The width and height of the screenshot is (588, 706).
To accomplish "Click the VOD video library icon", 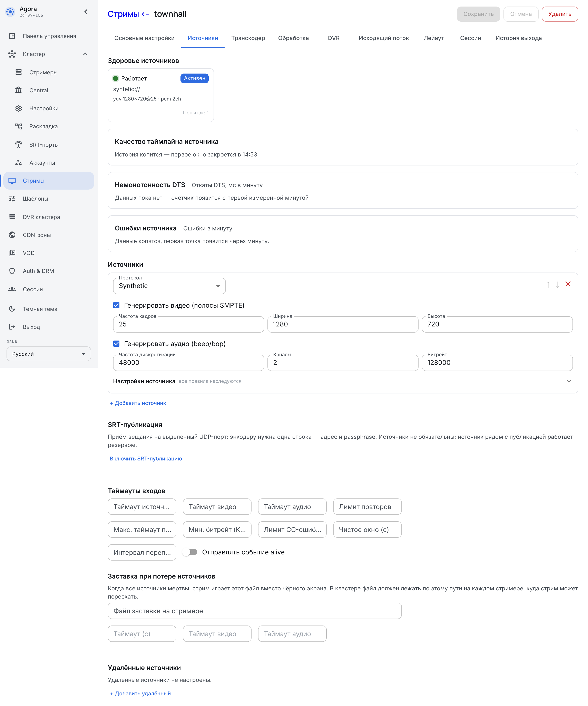I will point(12,253).
